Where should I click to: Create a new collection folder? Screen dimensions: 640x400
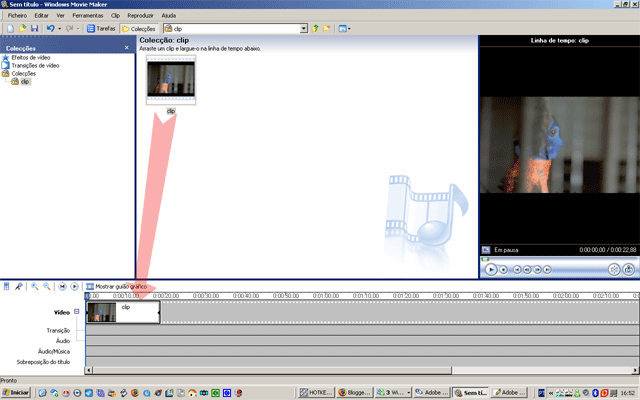tap(327, 29)
